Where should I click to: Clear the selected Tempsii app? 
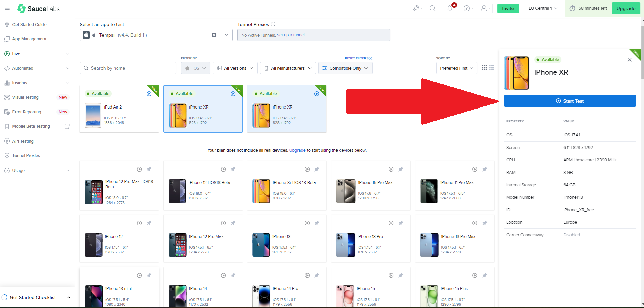(x=214, y=35)
